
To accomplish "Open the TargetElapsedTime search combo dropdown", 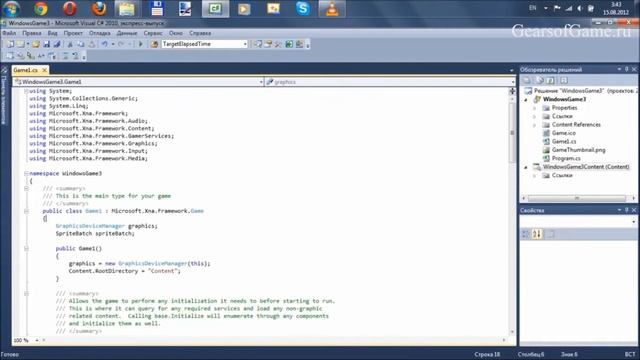I will [x=245, y=44].
